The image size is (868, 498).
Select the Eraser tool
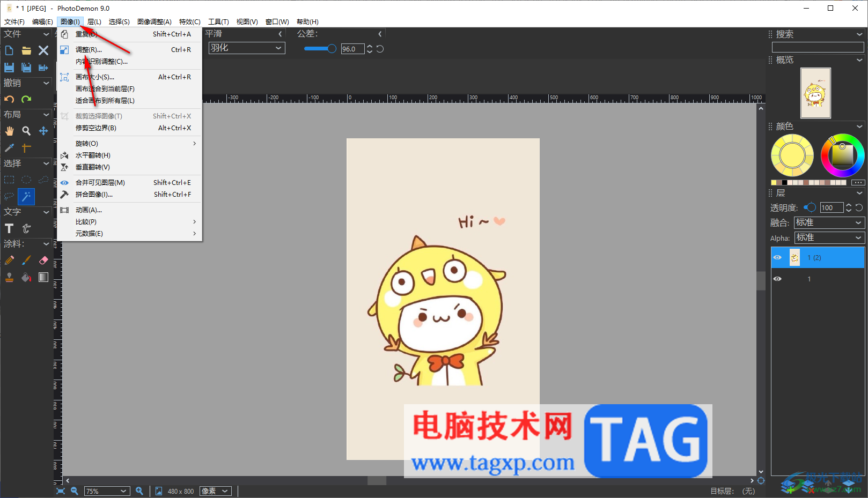coord(43,260)
